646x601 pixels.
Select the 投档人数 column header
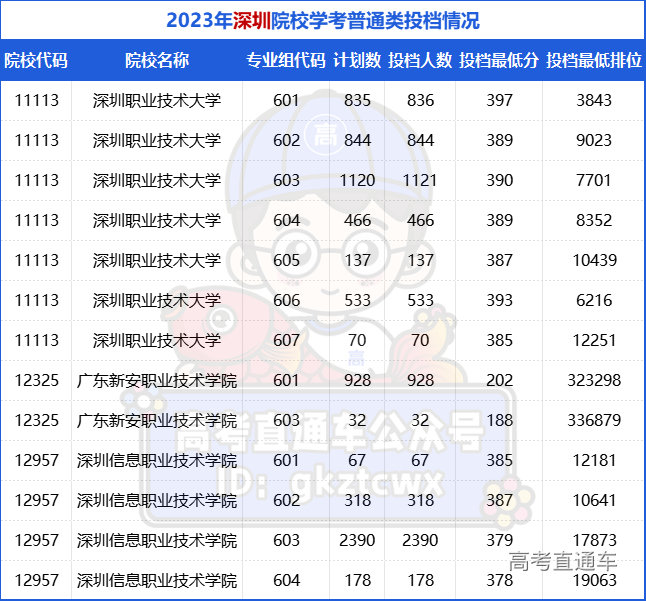pyautogui.click(x=420, y=60)
